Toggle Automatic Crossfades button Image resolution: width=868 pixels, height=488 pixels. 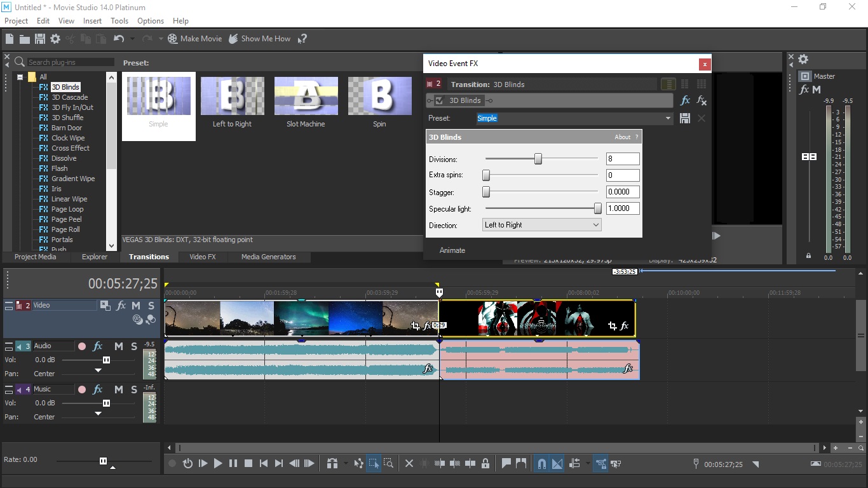tap(557, 464)
